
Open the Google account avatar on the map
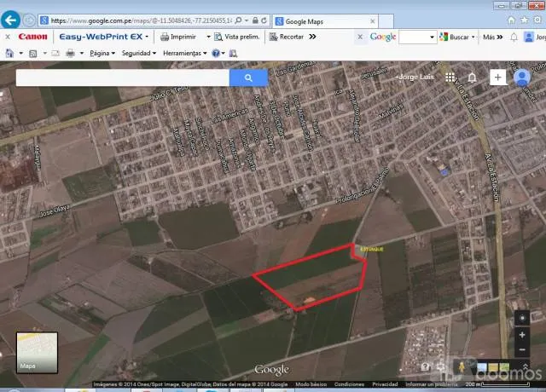(522, 78)
